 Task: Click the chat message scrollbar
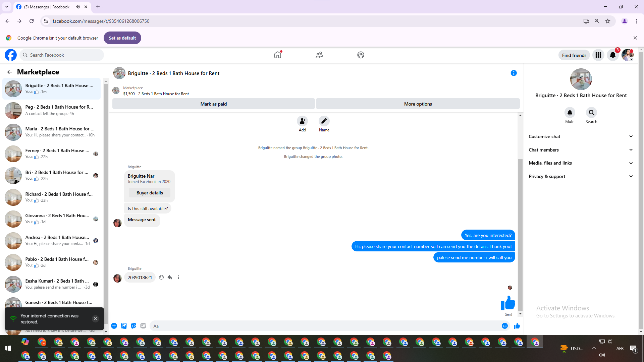[x=520, y=235]
